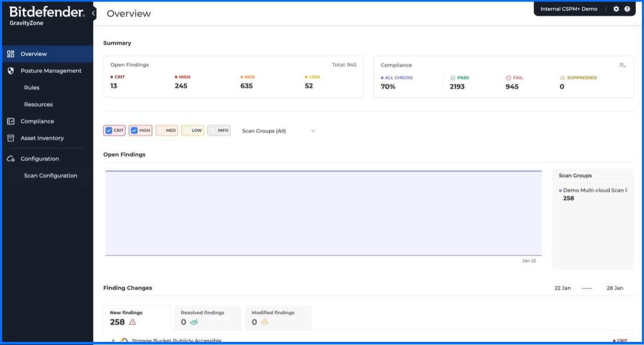Click the FAIL count 945
644x345 pixels.
(x=512, y=86)
